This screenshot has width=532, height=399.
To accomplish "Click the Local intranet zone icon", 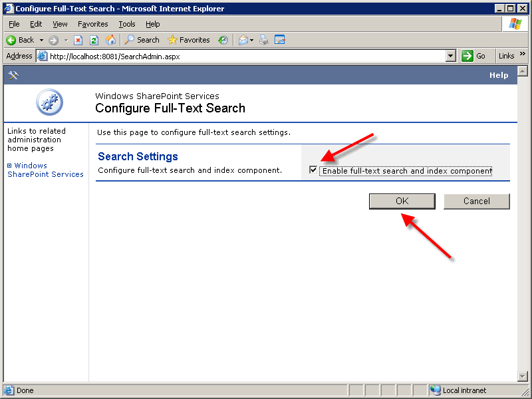I will [436, 390].
